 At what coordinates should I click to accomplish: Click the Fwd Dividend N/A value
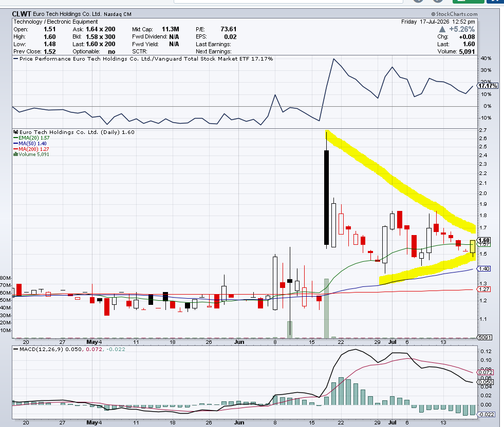174,36
